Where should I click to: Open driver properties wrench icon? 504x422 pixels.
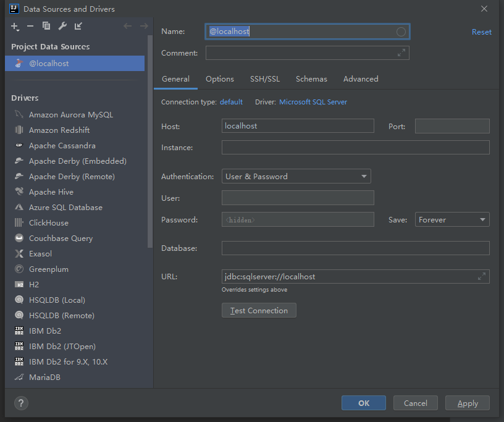[62, 26]
